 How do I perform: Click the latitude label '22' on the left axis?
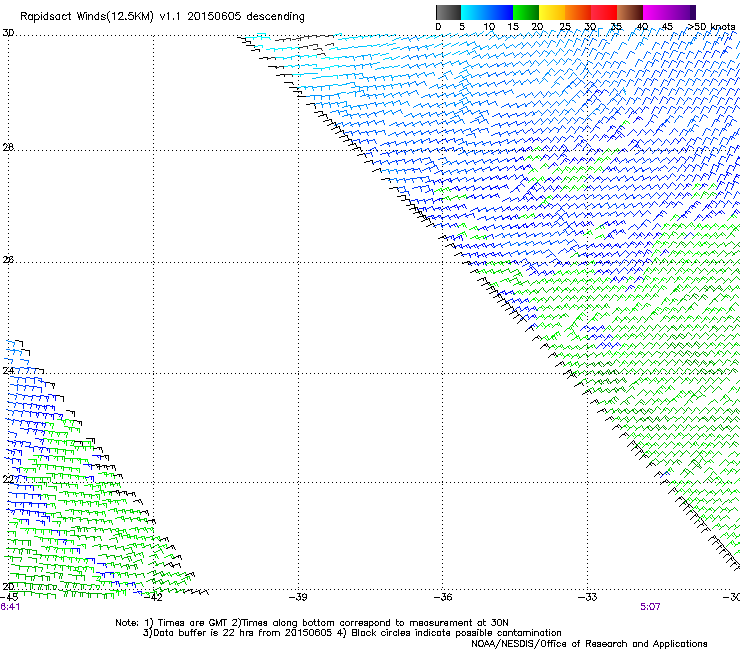pyautogui.click(x=8, y=479)
